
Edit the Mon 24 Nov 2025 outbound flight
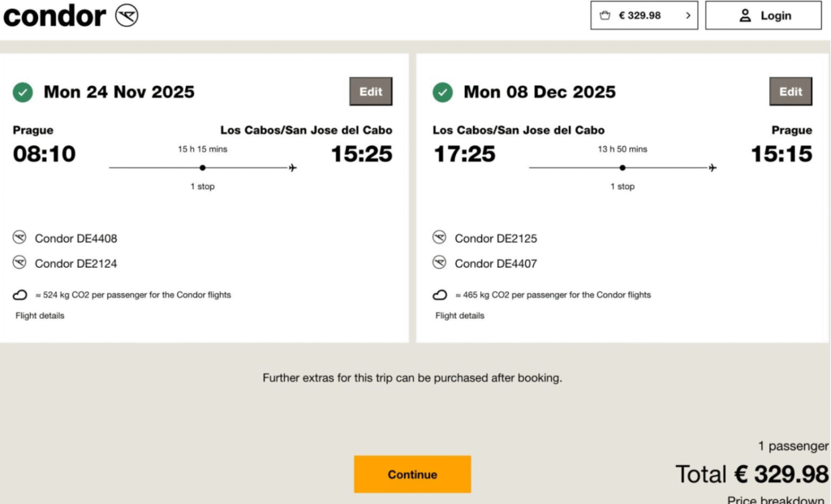point(371,92)
